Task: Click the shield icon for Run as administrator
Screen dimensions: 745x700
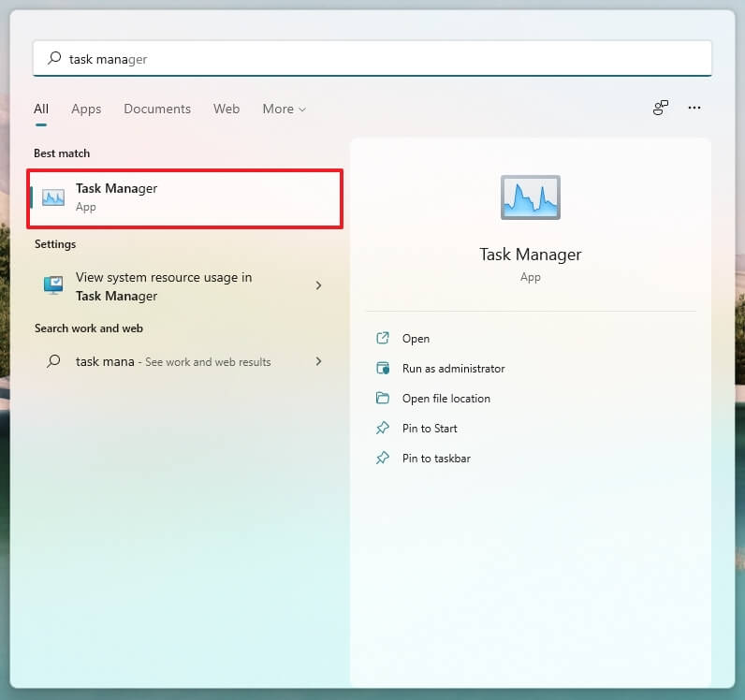Action: coord(383,368)
